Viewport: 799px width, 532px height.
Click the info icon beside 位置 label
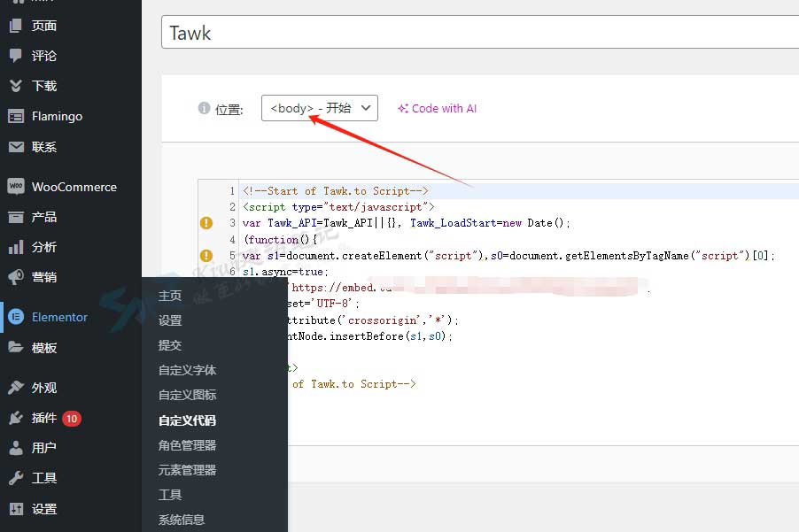point(204,109)
